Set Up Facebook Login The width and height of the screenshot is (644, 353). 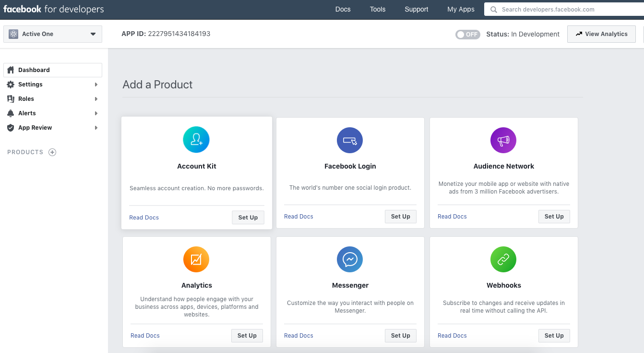coord(401,217)
